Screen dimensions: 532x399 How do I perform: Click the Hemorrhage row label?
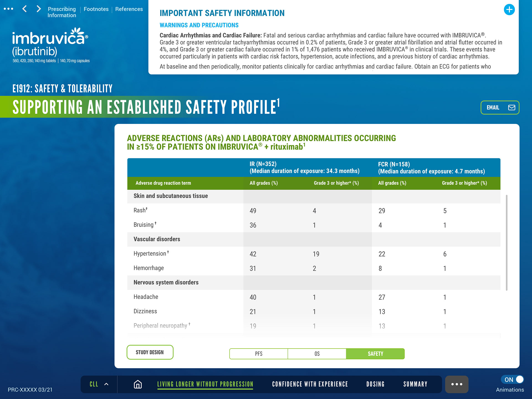(x=149, y=268)
